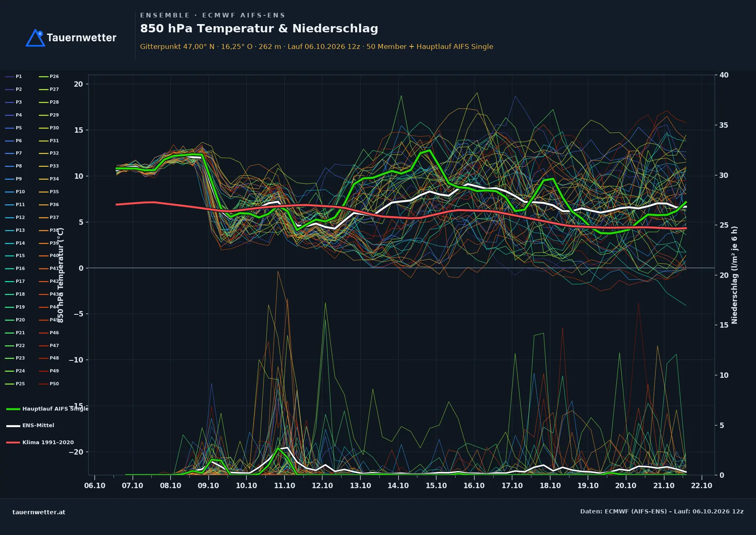The width and height of the screenshot is (756, 535).
Task: Select the P50 legend entry
Action: pos(49,384)
